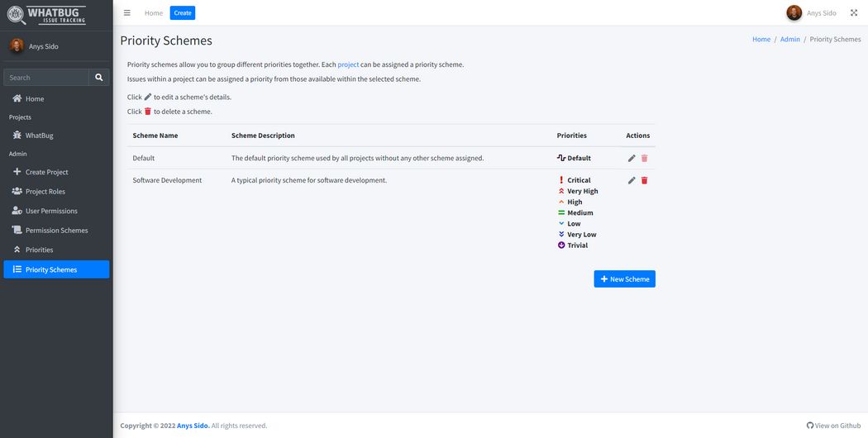The height and width of the screenshot is (438, 868).
Task: Follow the 'project' link in description
Action: (x=348, y=64)
